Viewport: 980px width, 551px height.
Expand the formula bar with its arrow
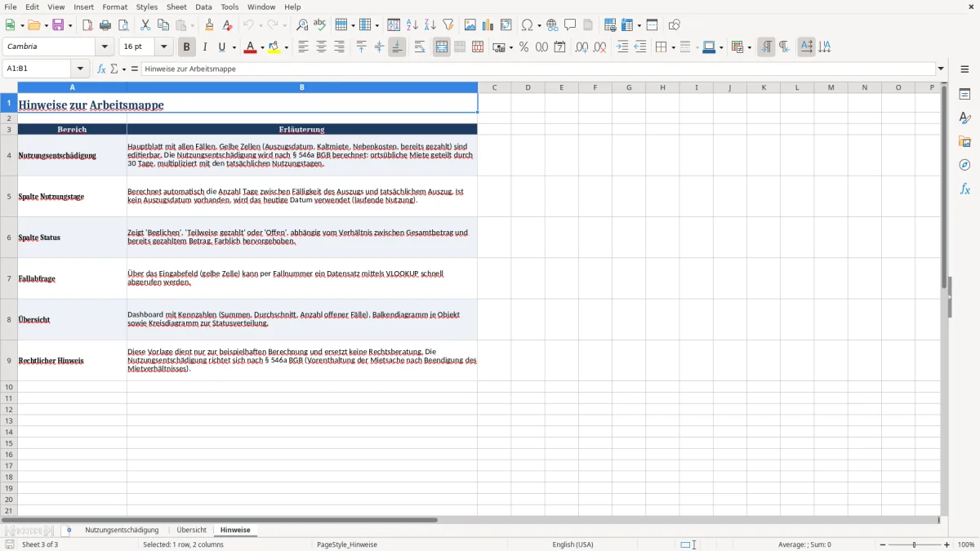[941, 69]
